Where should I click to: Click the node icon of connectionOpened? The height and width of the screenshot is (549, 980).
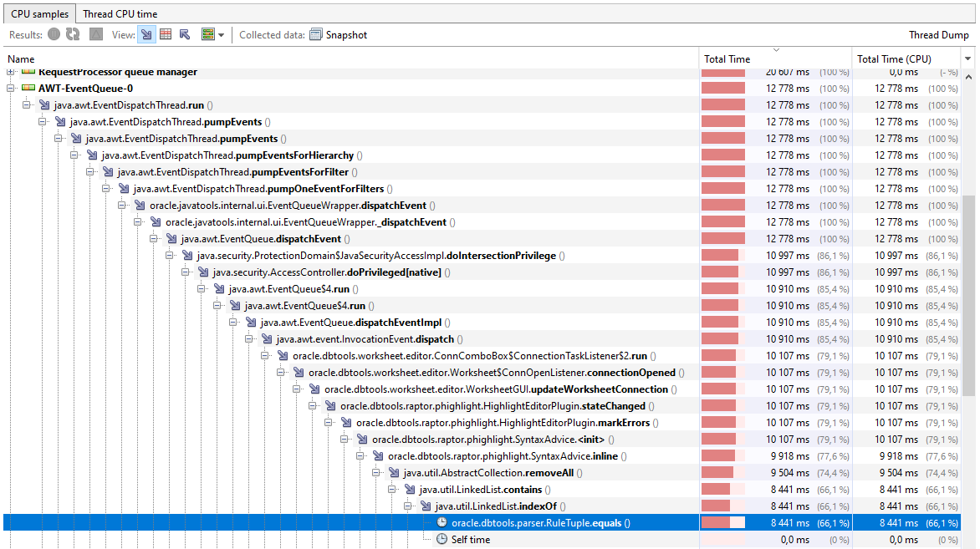[x=299, y=372]
